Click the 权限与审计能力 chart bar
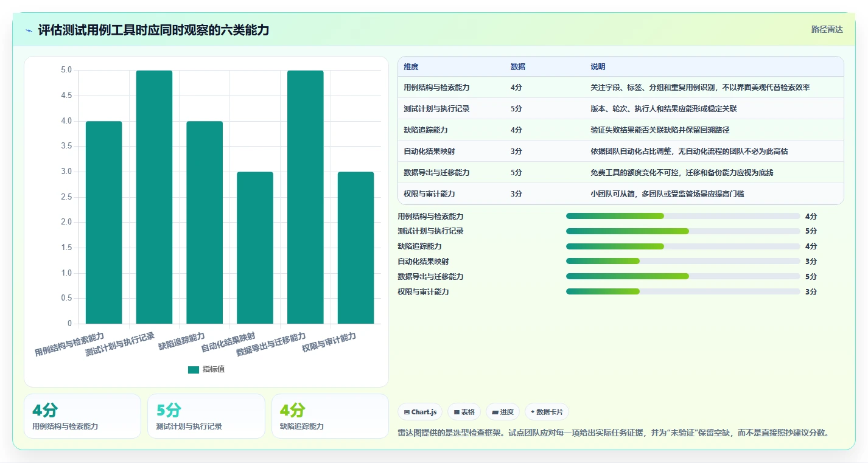The width and height of the screenshot is (868, 463). tap(356, 248)
